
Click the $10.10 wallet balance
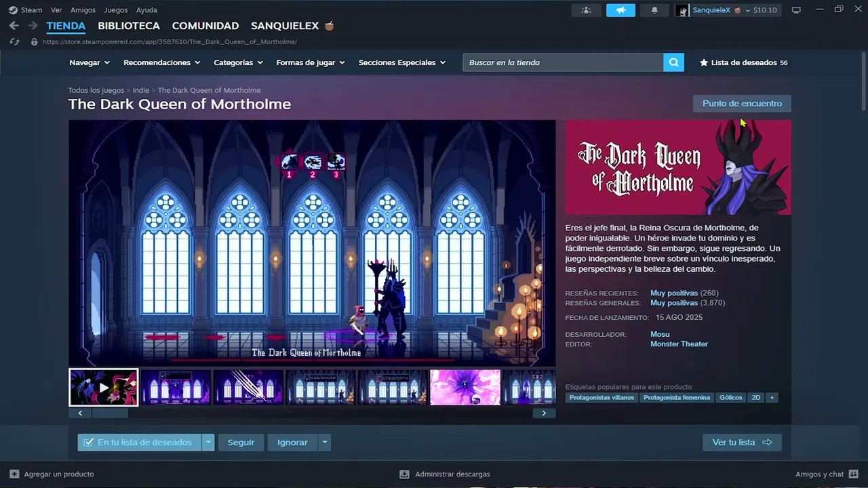[x=765, y=10]
